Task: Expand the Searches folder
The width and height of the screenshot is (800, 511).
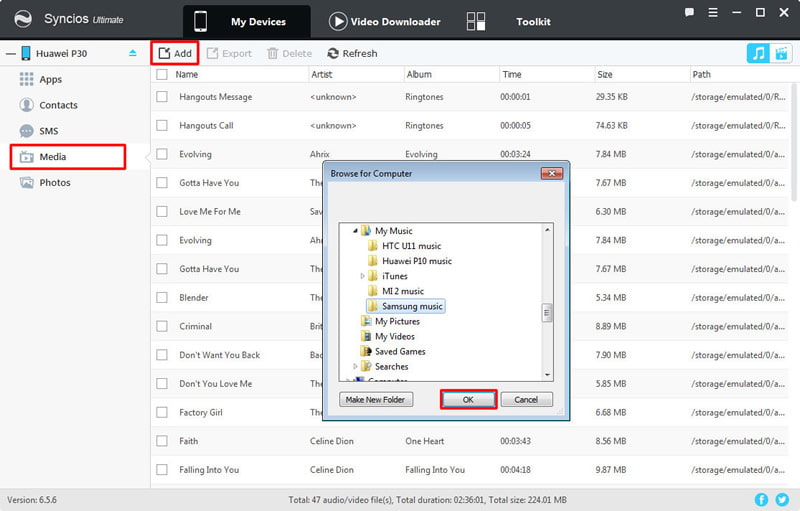Action: (x=355, y=367)
